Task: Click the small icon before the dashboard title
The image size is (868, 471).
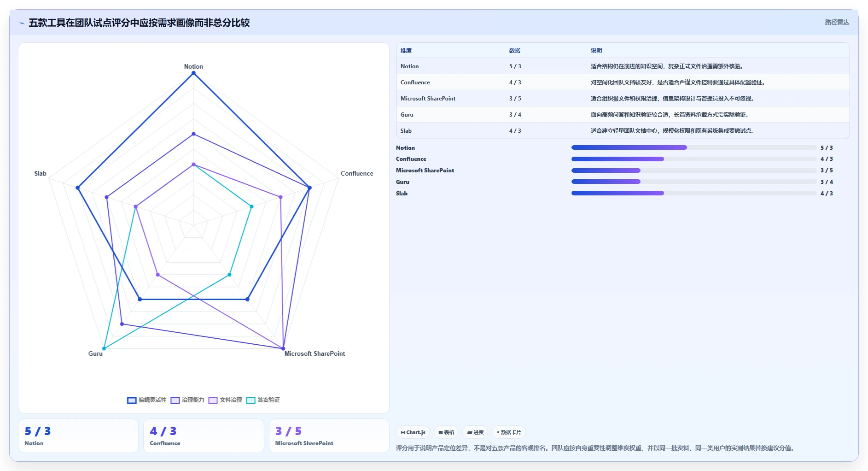Action: (22, 23)
